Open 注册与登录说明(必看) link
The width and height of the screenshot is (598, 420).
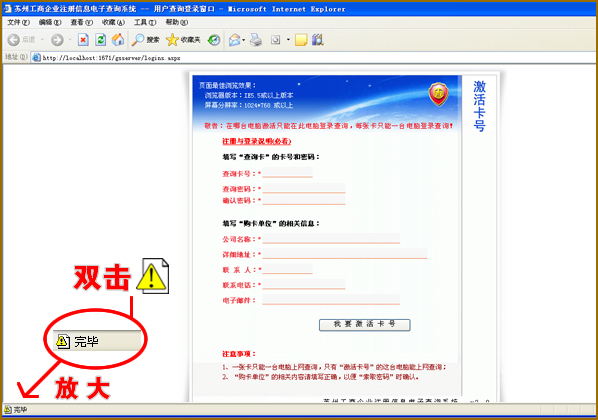point(257,142)
